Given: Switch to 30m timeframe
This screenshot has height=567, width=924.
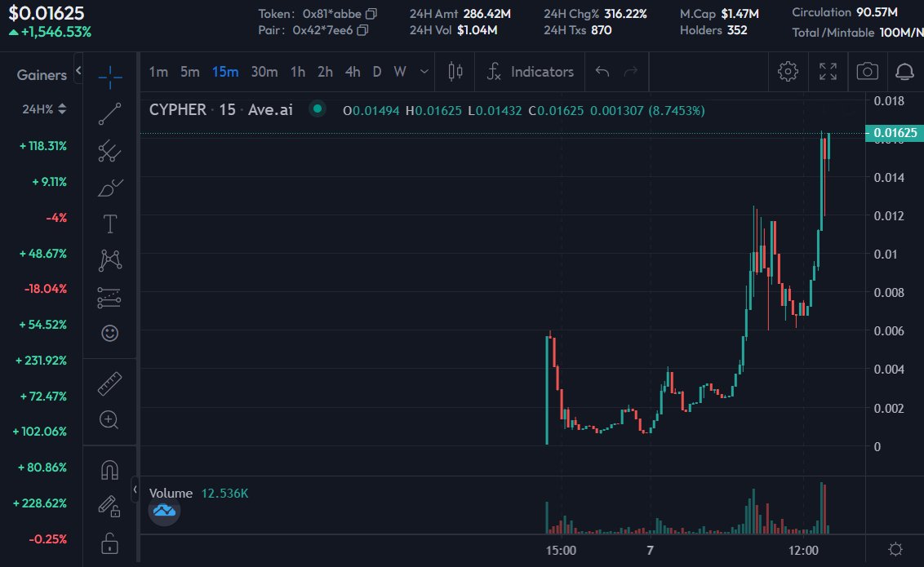Looking at the screenshot, I should coord(264,72).
